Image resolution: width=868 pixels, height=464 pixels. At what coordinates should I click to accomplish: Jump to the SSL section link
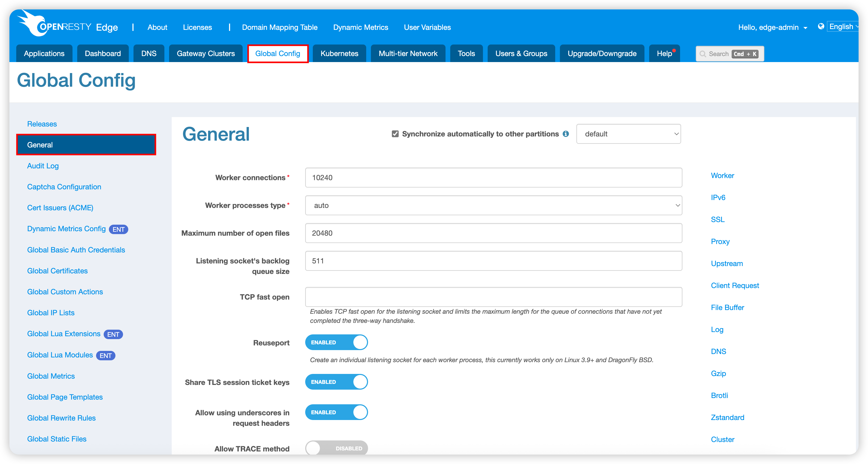click(717, 219)
